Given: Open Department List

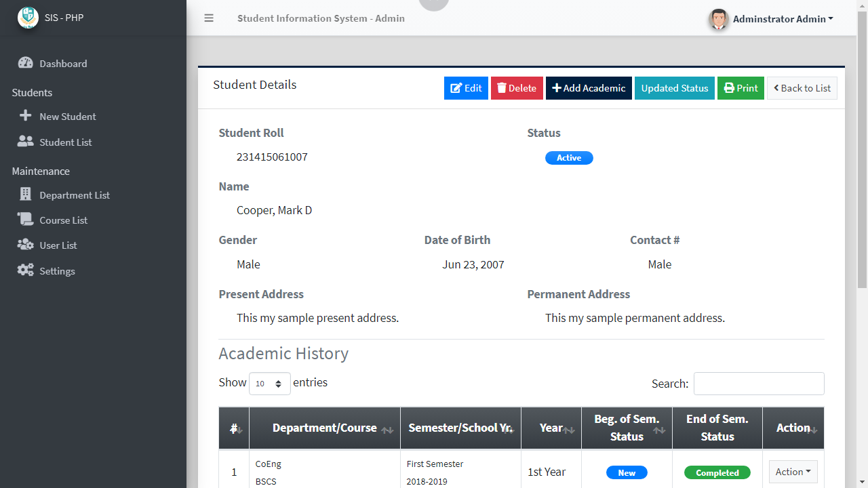Looking at the screenshot, I should coord(93,195).
